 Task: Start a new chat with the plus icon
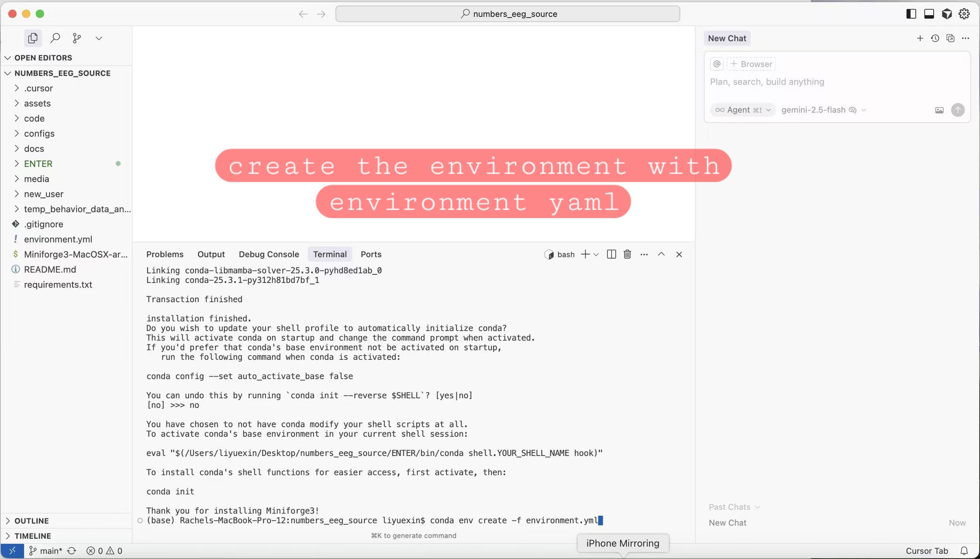point(919,38)
